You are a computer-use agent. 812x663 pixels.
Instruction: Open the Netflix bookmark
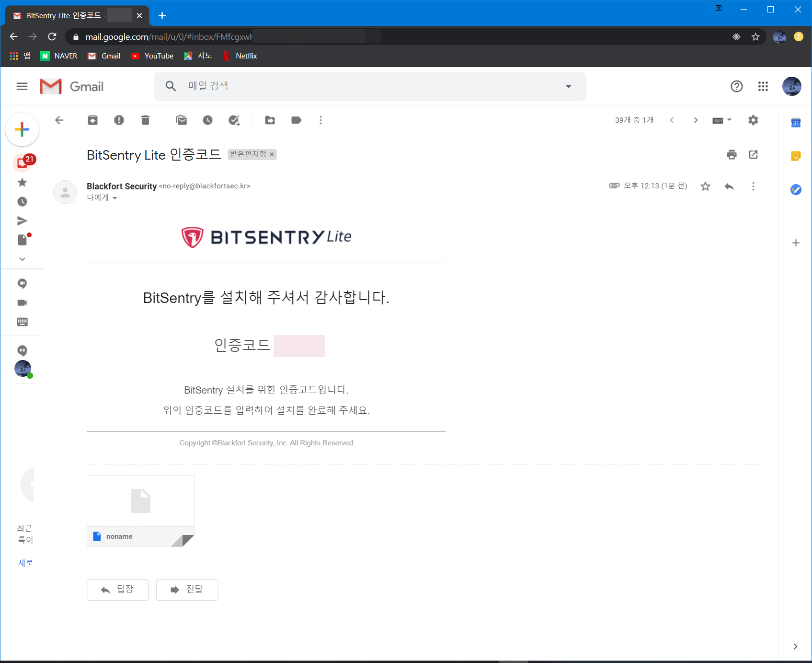pos(240,56)
